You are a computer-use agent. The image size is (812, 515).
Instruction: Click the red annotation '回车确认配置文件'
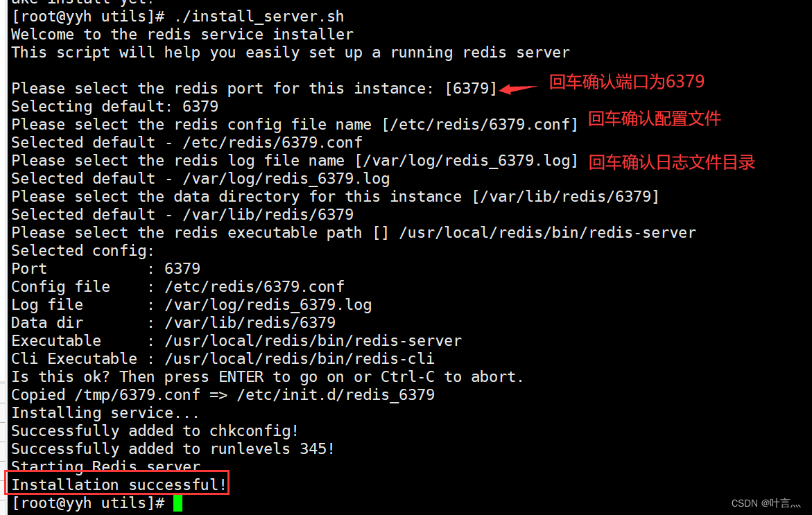(655, 119)
